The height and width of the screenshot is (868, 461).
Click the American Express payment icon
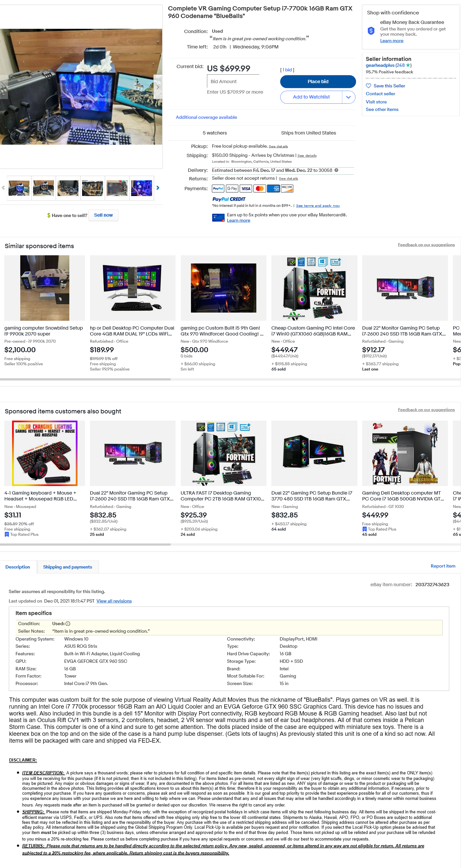pos(273,189)
